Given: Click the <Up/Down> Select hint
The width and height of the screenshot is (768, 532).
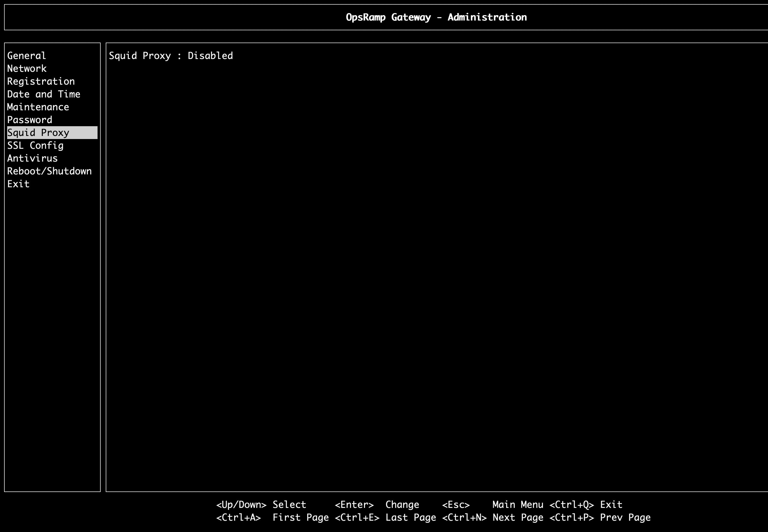Looking at the screenshot, I should pos(261,505).
